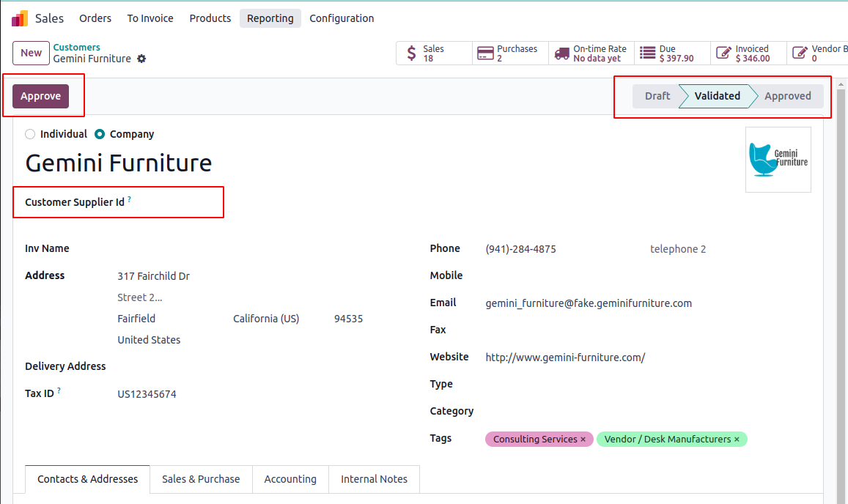Image resolution: width=848 pixels, height=504 pixels.
Task: Click the Mobile input field
Action: pyautogui.click(x=647, y=275)
